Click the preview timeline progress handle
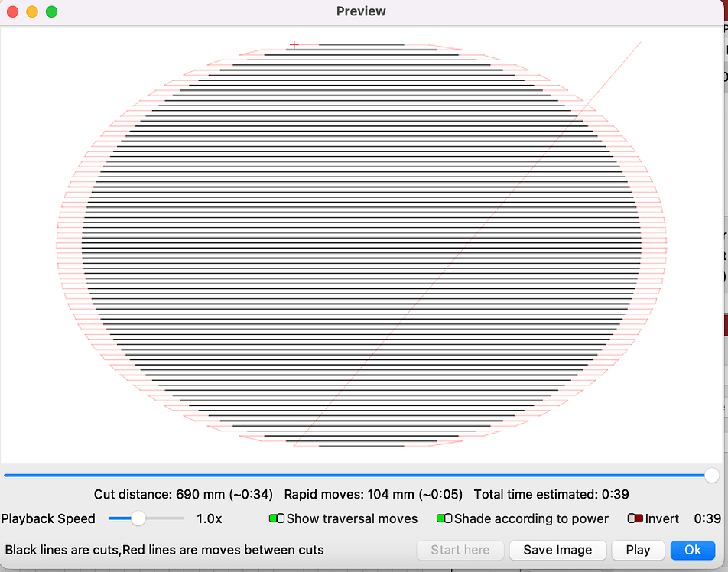The height and width of the screenshot is (572, 728). 711,475
